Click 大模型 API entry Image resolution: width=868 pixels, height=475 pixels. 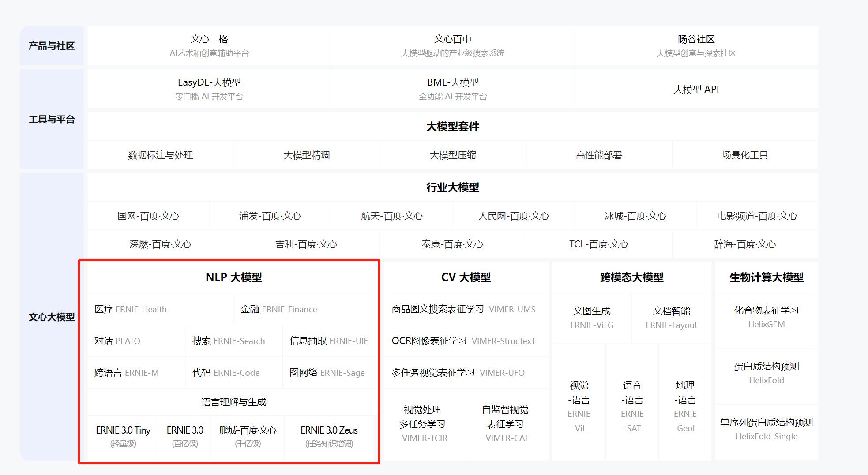(696, 89)
